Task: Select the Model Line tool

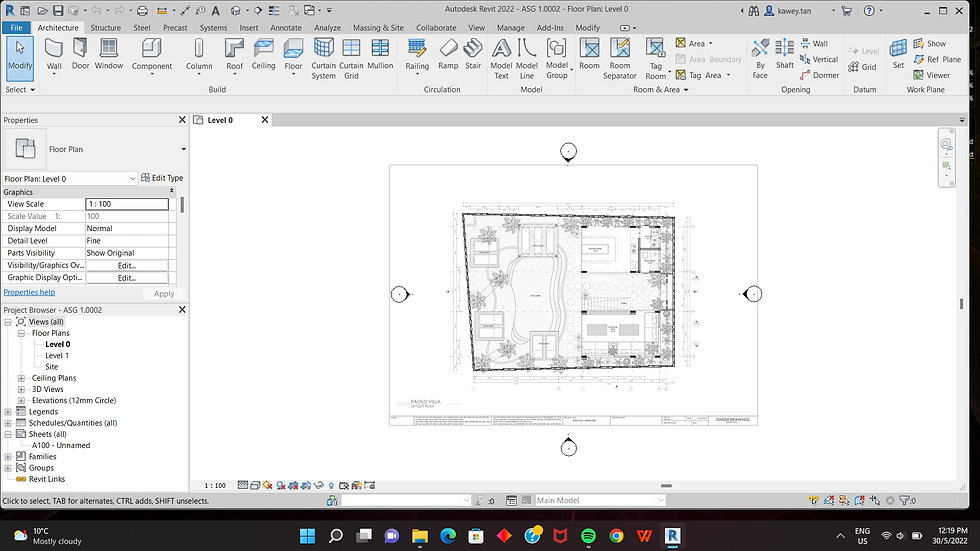Action: pos(527,59)
